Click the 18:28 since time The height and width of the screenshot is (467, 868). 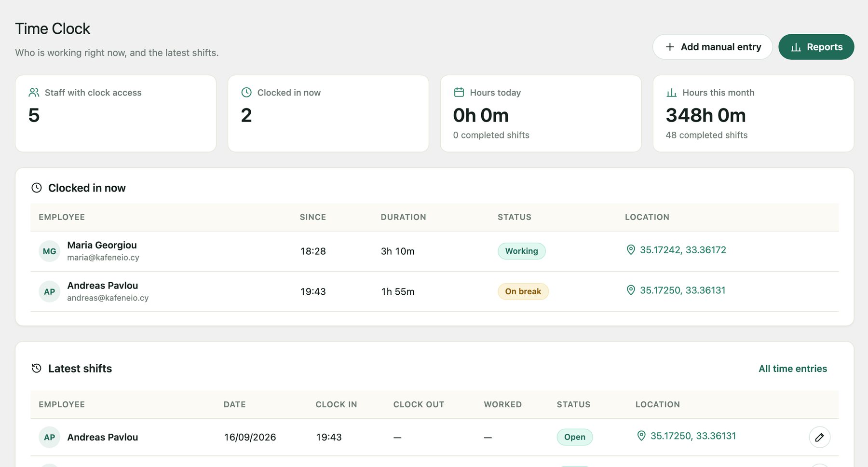pos(313,251)
